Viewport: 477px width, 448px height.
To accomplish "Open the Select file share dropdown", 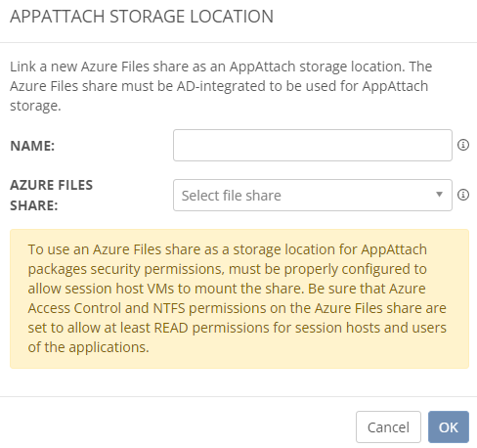I will coord(313,195).
